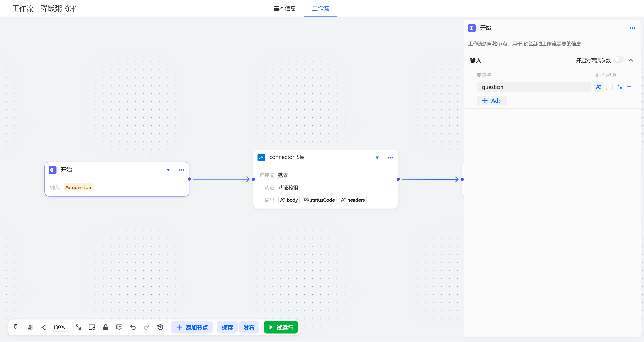Toggle the canvas lock icon
644x342 pixels.
106,327
